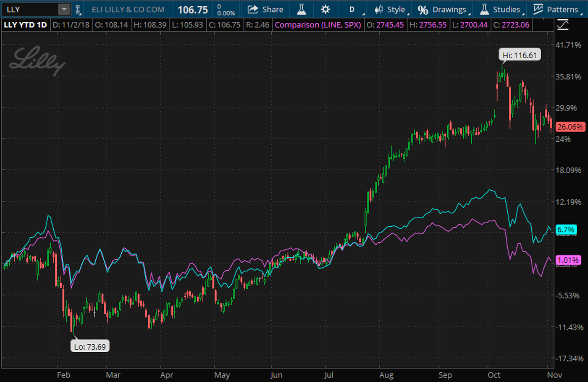Viewport: 588px width, 382px height.
Task: Click the date D: 11/2/18 readout
Action: click(x=71, y=25)
